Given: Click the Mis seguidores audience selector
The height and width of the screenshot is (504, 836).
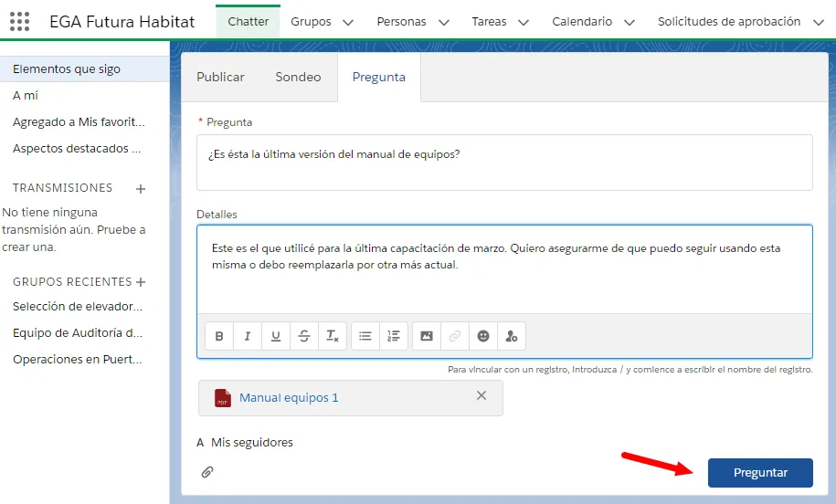Looking at the screenshot, I should click(251, 443).
